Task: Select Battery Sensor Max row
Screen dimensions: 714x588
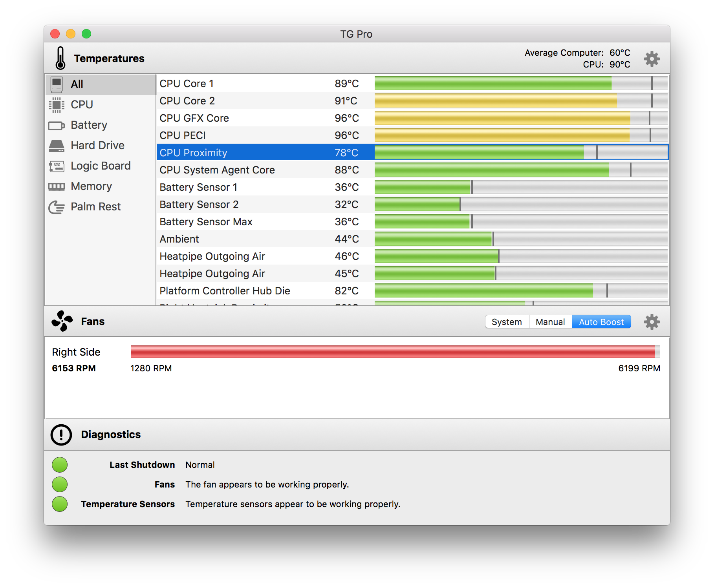Action: coord(412,221)
